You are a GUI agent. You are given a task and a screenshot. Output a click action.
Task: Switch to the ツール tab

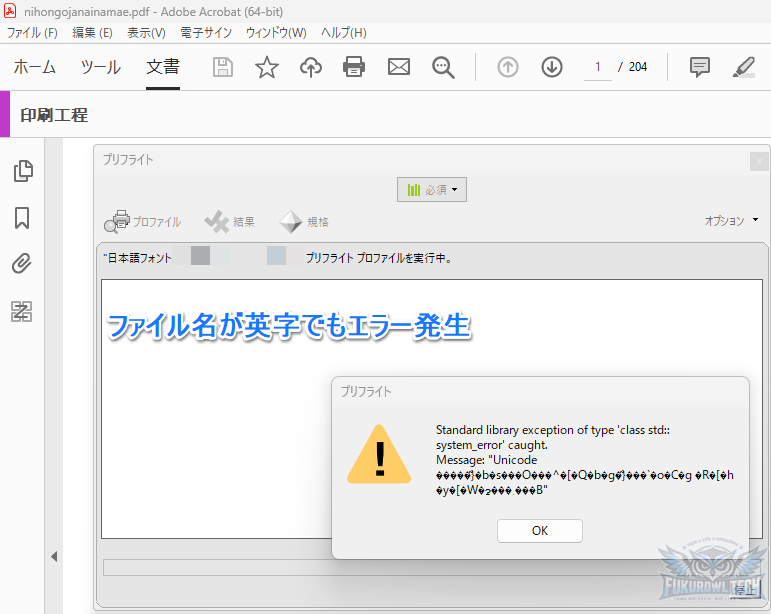click(x=101, y=67)
